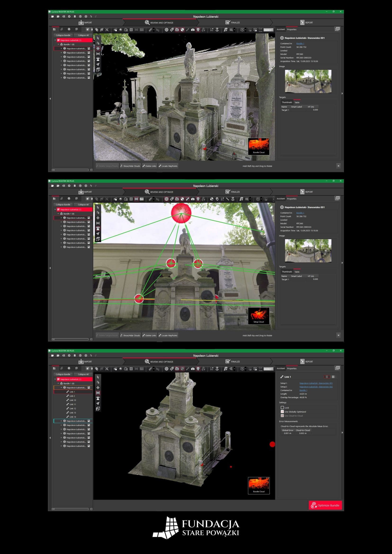The height and width of the screenshot is (554, 392).
Task: Collapse Bundle 1 (8) node in top window
Action: (x=58, y=45)
